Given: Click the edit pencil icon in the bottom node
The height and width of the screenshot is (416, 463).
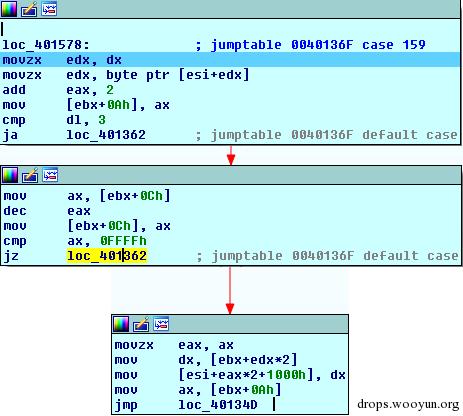Looking at the screenshot, I should point(141,324).
